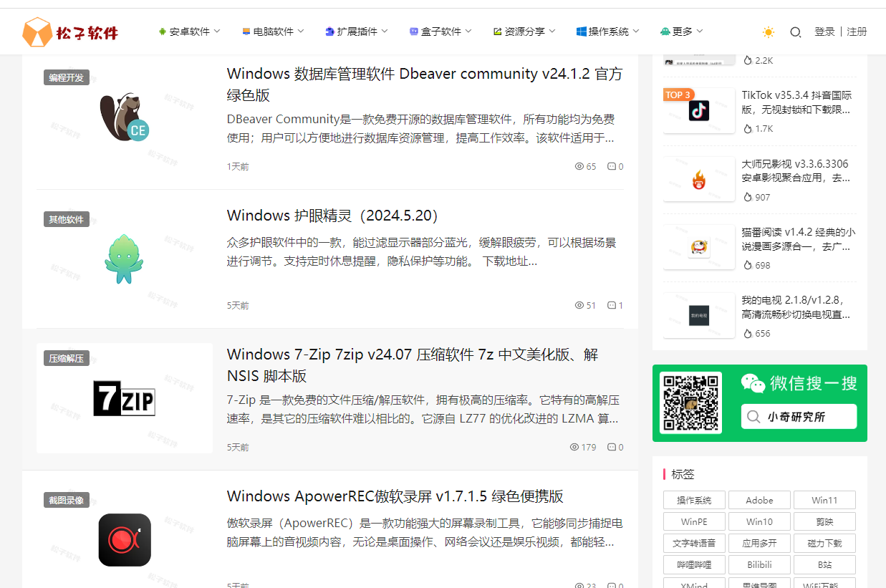Expand the 更多 dropdown arrow
The image size is (886, 588).
700,31
